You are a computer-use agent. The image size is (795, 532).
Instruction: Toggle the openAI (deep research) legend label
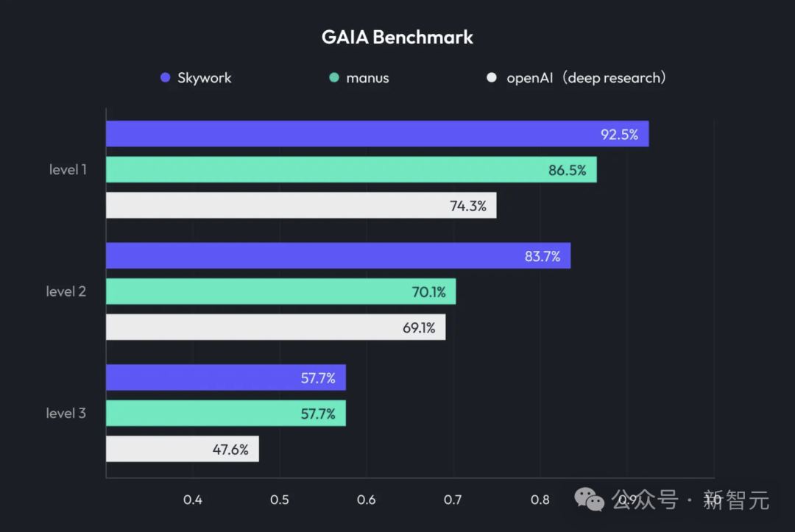point(586,77)
